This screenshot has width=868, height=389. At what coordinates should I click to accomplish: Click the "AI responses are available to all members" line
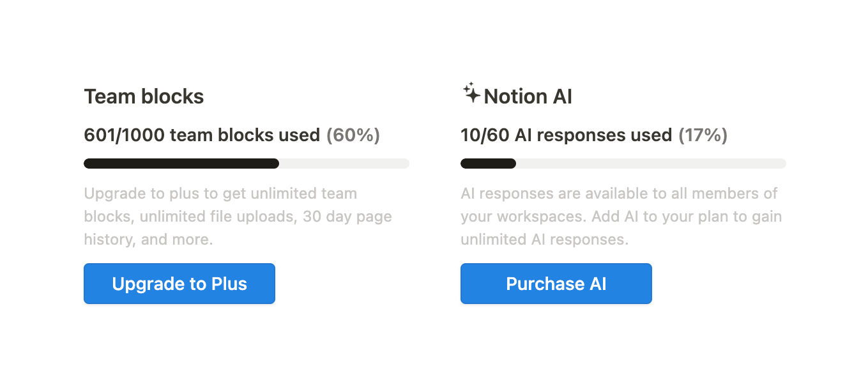[x=619, y=194]
